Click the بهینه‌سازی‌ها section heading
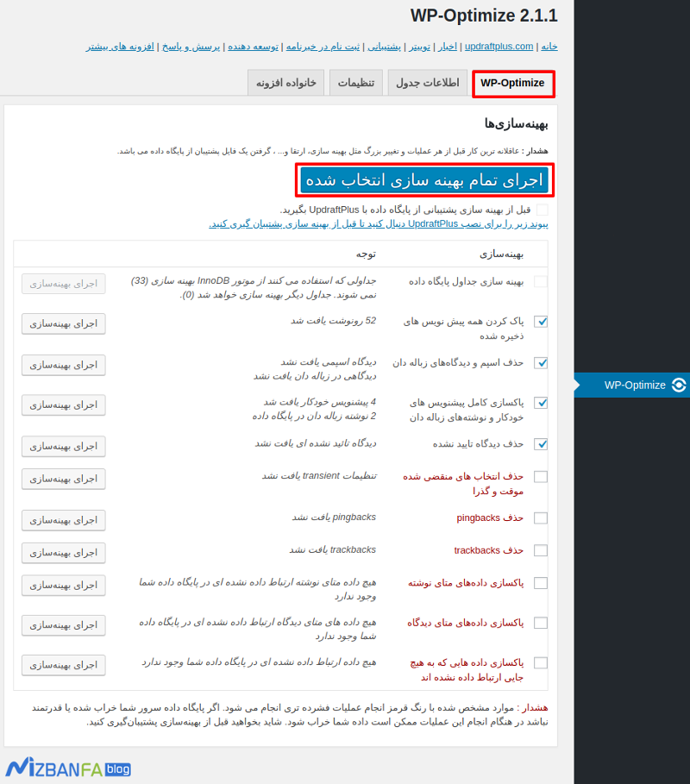Viewport: 690px width, 784px height. coord(516,123)
